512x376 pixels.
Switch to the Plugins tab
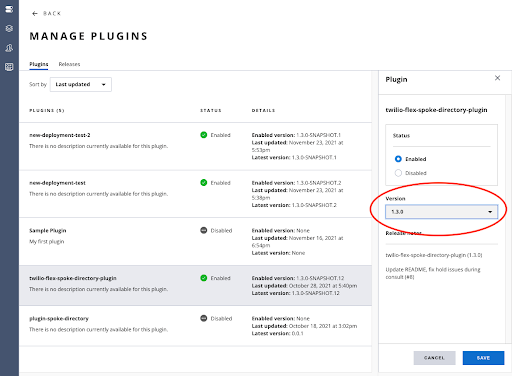coord(39,64)
